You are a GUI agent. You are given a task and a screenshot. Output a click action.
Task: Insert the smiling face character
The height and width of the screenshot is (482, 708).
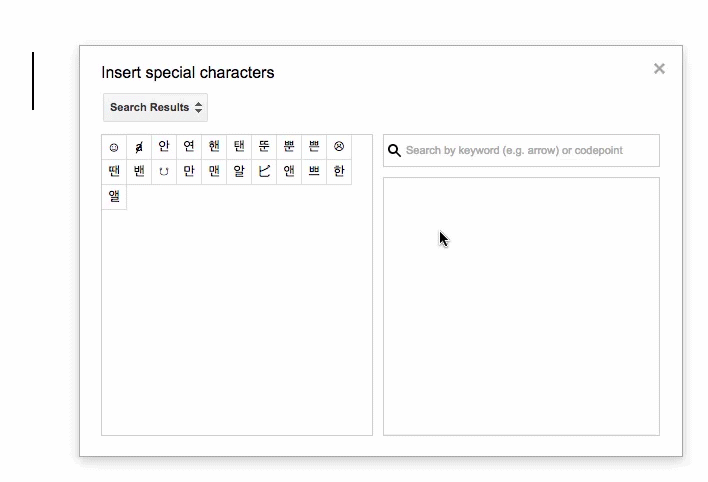[114, 147]
